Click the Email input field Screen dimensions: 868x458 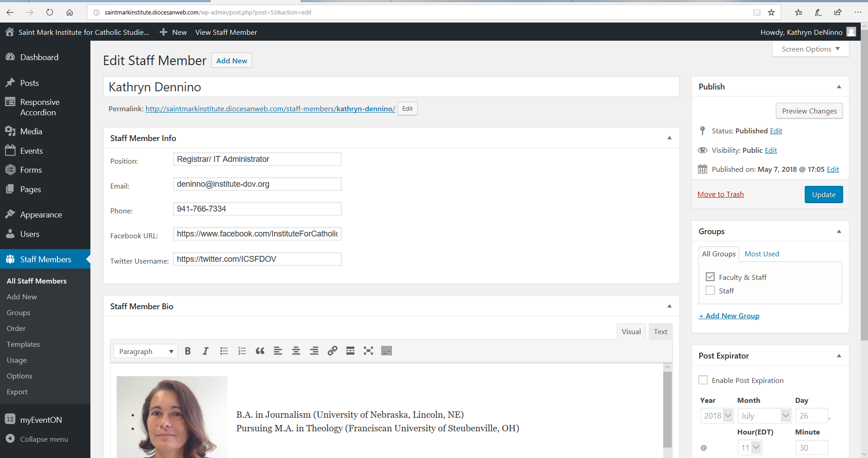[257, 184]
